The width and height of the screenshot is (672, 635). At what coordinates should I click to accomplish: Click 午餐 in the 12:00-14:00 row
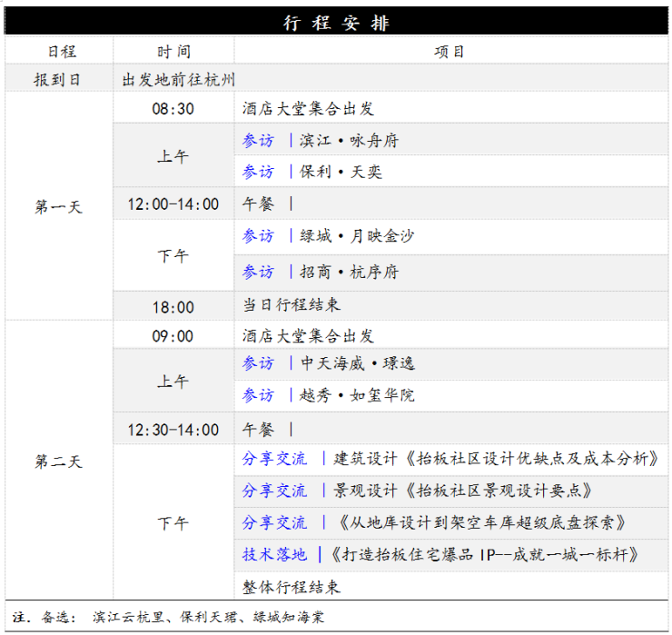pos(450,203)
